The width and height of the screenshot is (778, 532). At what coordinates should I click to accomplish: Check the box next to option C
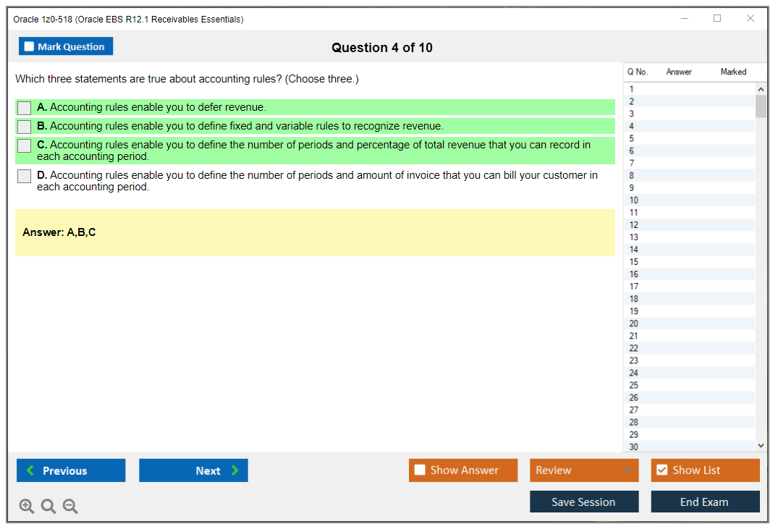point(25,145)
